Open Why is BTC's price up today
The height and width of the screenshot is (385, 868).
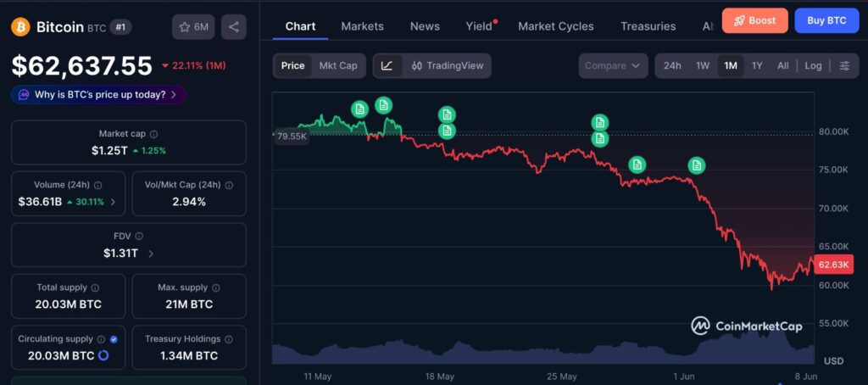[98, 95]
